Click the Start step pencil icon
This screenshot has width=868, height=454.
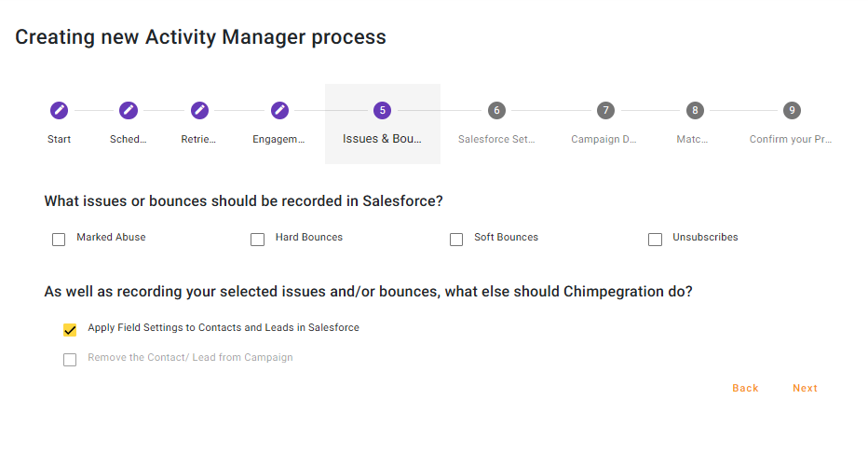point(59,110)
